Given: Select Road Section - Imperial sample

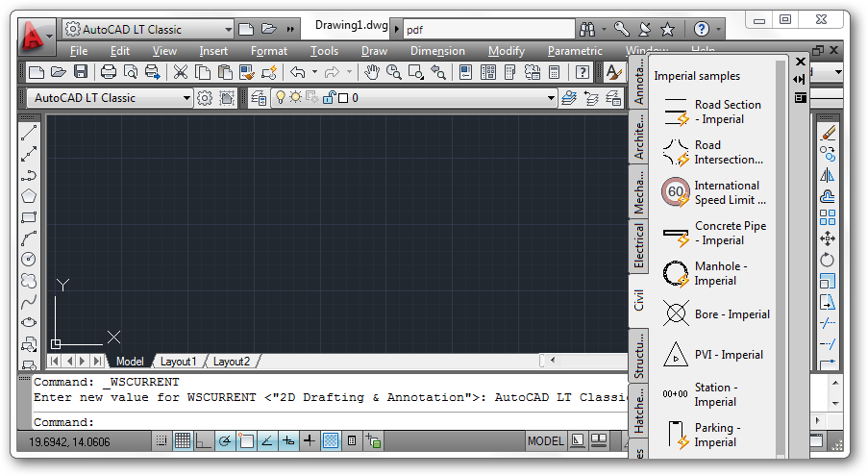Looking at the screenshot, I should pyautogui.click(x=714, y=112).
